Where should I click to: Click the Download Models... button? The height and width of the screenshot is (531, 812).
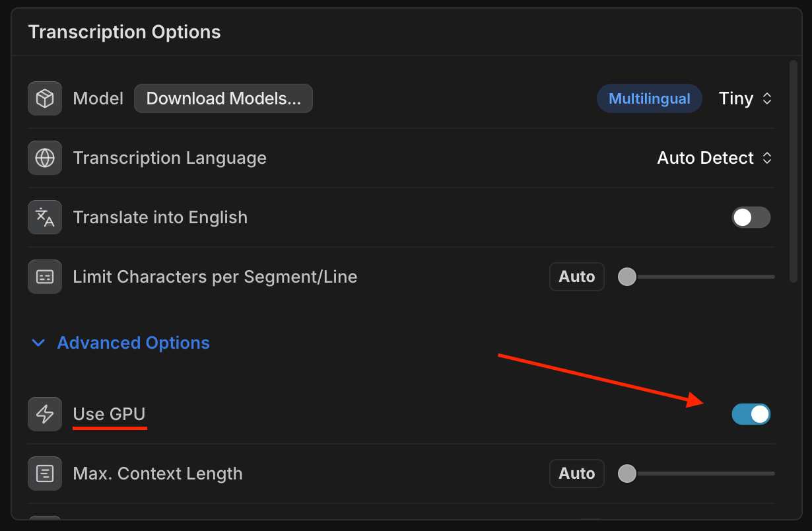(x=223, y=98)
